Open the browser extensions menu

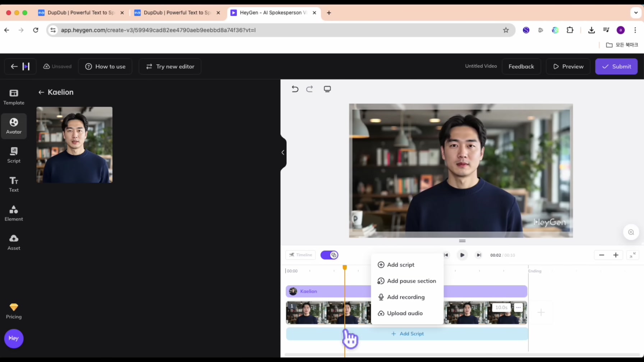click(x=570, y=30)
